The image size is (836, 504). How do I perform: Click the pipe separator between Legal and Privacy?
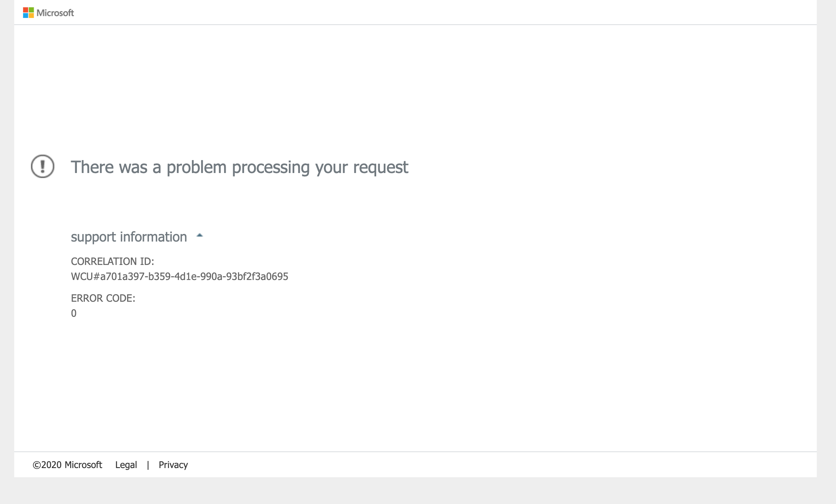pos(148,465)
